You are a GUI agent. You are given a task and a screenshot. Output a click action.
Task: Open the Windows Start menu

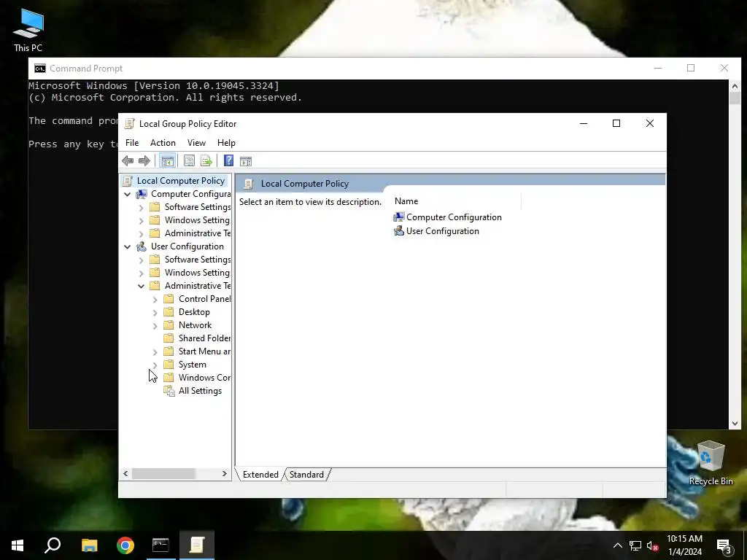[18, 545]
